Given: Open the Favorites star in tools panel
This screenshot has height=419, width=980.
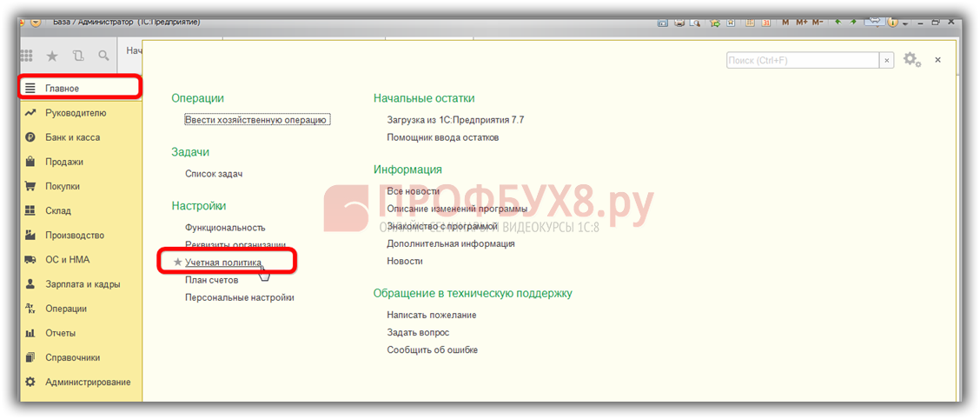Looking at the screenshot, I should click(x=52, y=57).
